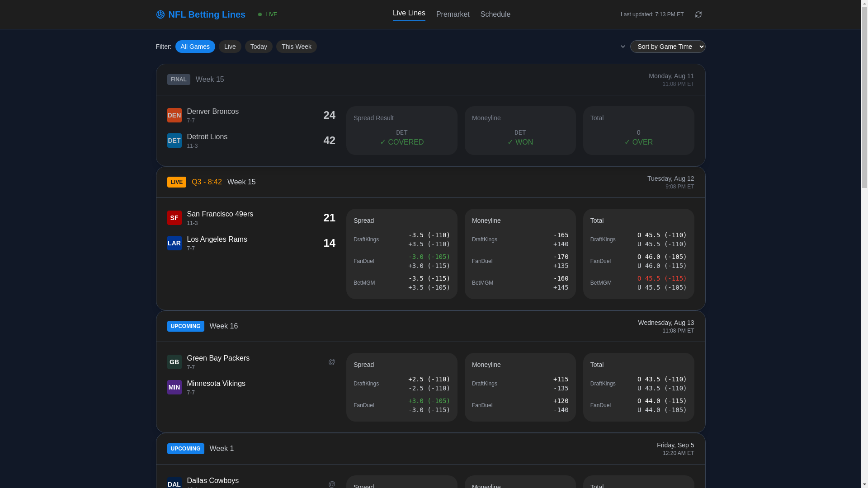Click FanDuel +3.0 (-105) Packers spread
This screenshot has height=488, width=868.
coord(429,401)
